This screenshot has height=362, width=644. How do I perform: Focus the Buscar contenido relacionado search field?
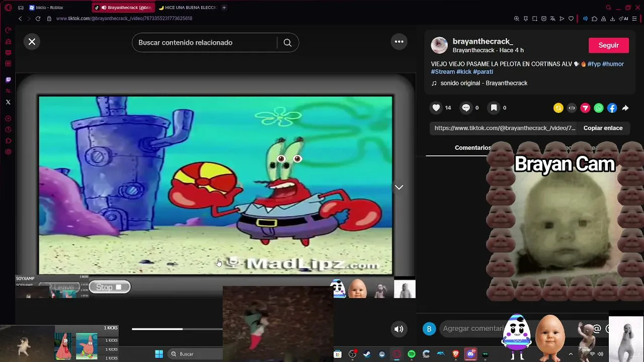(x=206, y=43)
